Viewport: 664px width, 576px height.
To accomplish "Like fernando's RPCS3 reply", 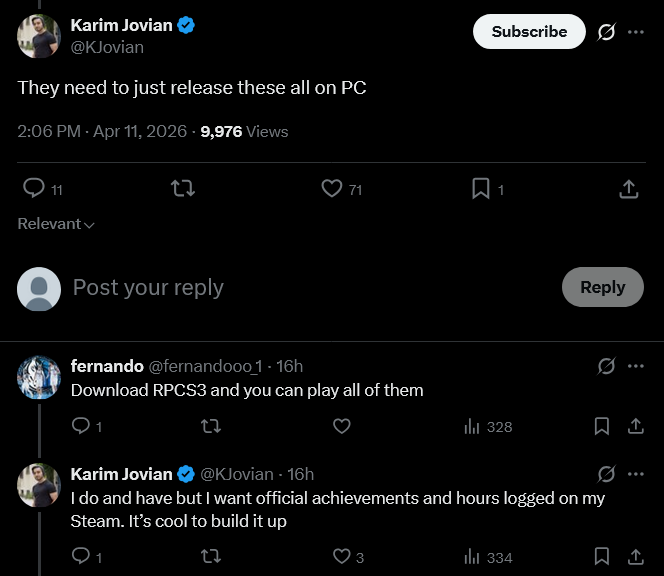I will (341, 426).
